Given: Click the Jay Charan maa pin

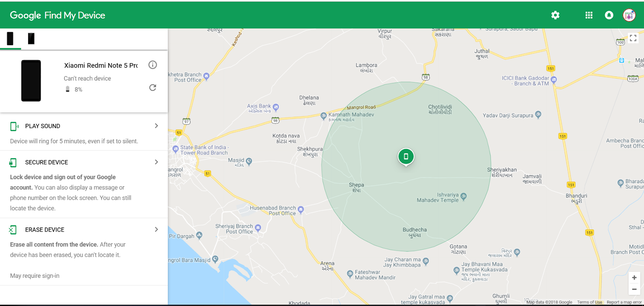Looking at the screenshot, I should (426, 261).
